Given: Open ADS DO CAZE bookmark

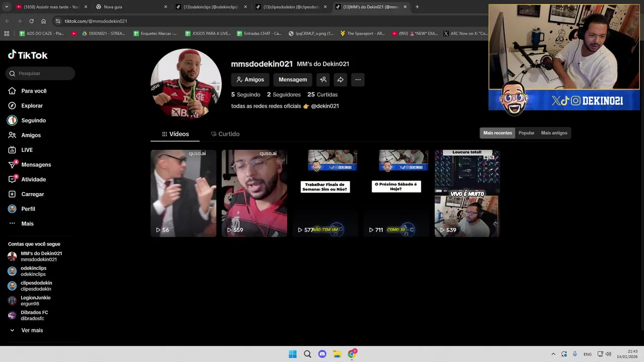Looking at the screenshot, I should [42, 34].
